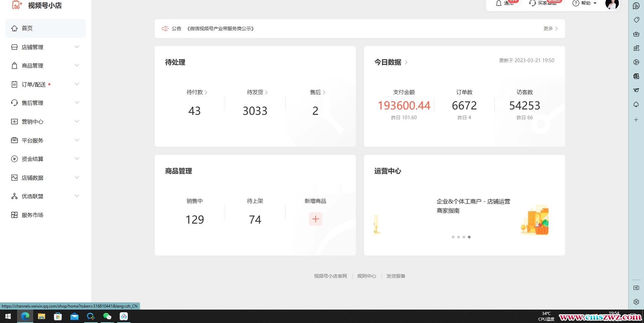Click the Edge sidebar settings gear icon
This screenshot has height=323, width=644.
636,302
